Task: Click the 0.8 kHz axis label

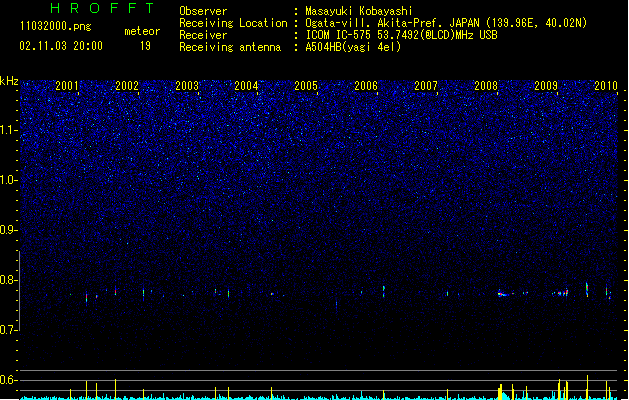Action: pyautogui.click(x=7, y=280)
